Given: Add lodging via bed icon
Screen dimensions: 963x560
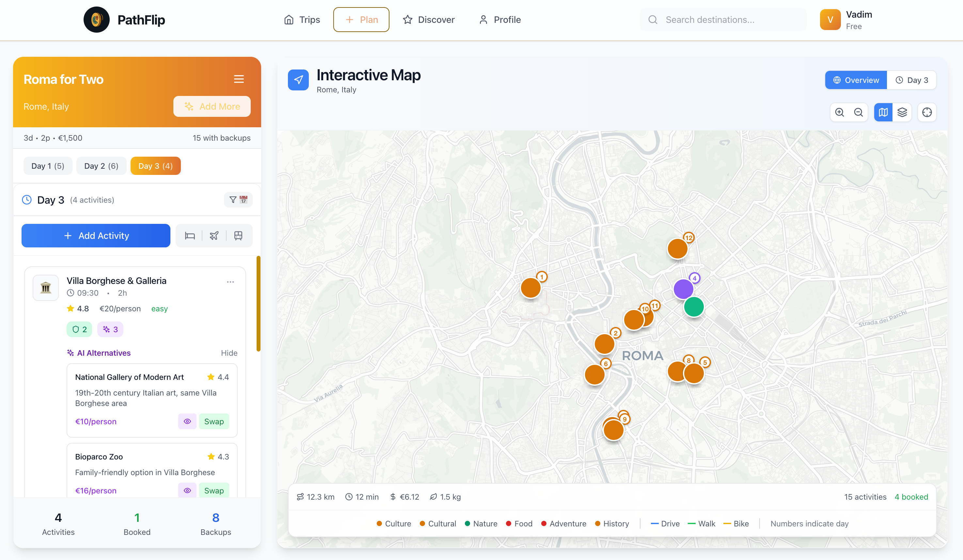Looking at the screenshot, I should point(190,236).
